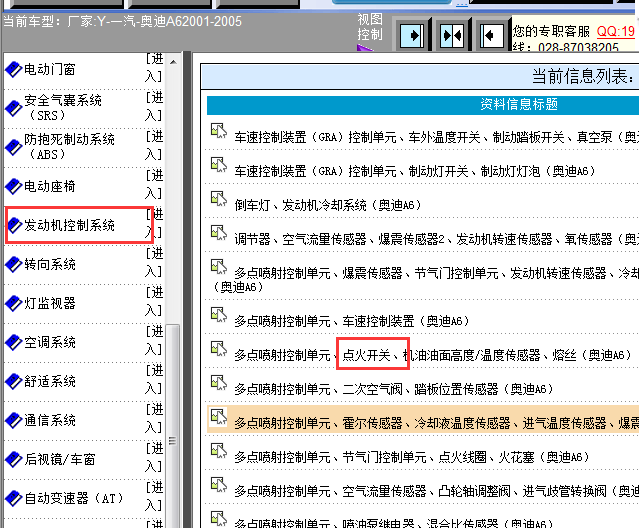Click document icon for 爆震传感器、节气门控制单元 row
The height and width of the screenshot is (528, 639).
pyautogui.click(x=218, y=266)
